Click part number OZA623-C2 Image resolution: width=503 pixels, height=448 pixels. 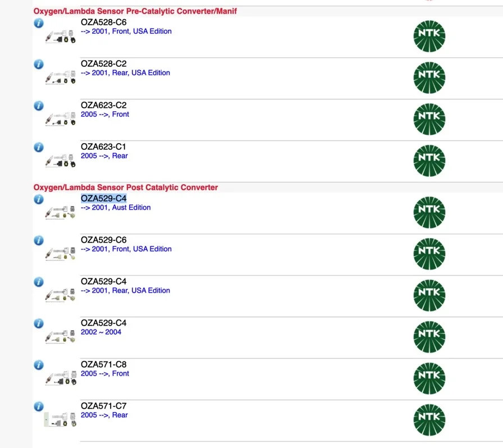104,105
